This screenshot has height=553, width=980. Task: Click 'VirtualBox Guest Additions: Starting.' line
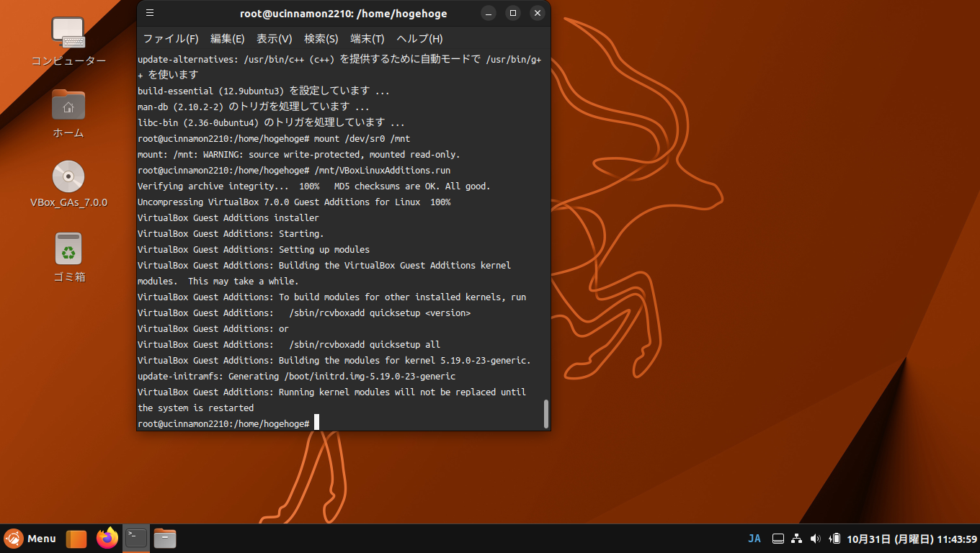click(x=231, y=233)
